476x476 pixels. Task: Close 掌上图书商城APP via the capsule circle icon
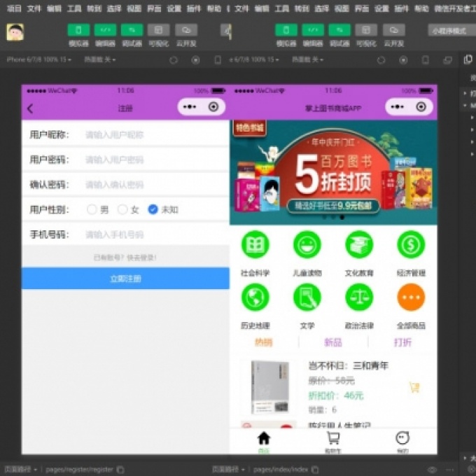pyautogui.click(x=421, y=107)
